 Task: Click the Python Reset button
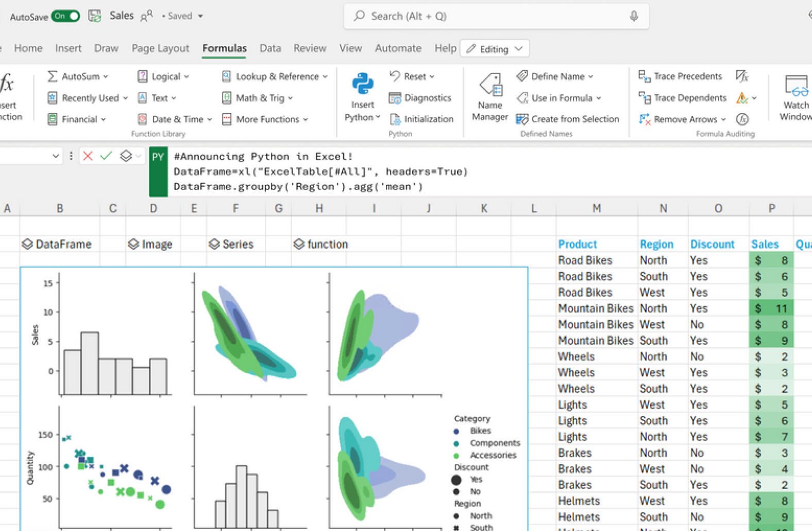(x=412, y=76)
